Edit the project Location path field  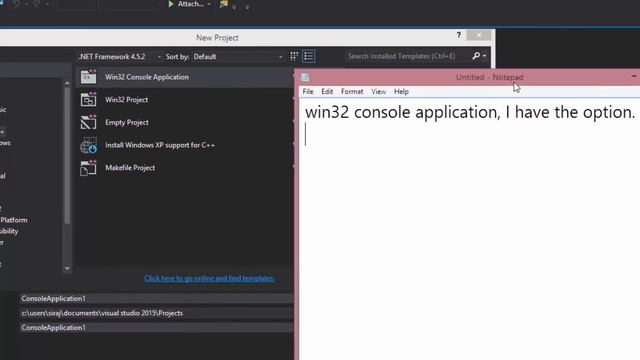coord(156,313)
